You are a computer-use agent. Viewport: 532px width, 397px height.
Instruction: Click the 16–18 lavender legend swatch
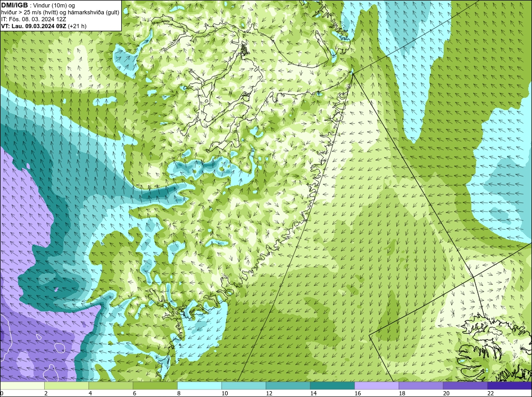click(377, 386)
